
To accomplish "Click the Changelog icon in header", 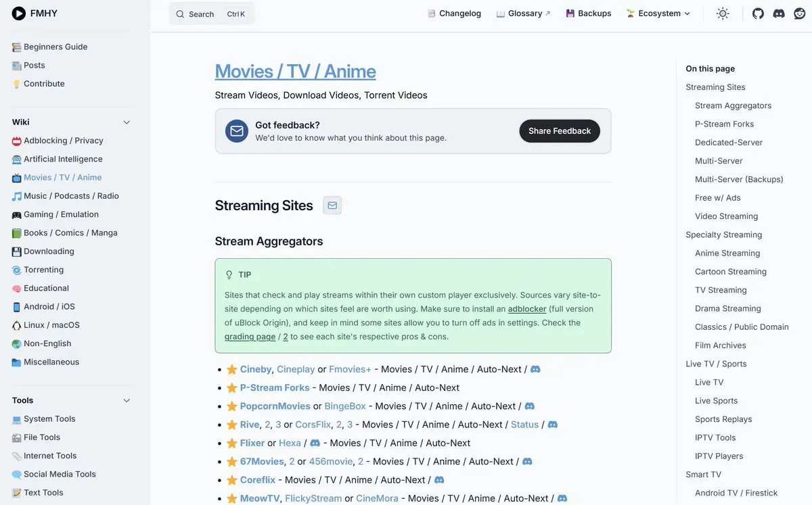I will point(432,14).
